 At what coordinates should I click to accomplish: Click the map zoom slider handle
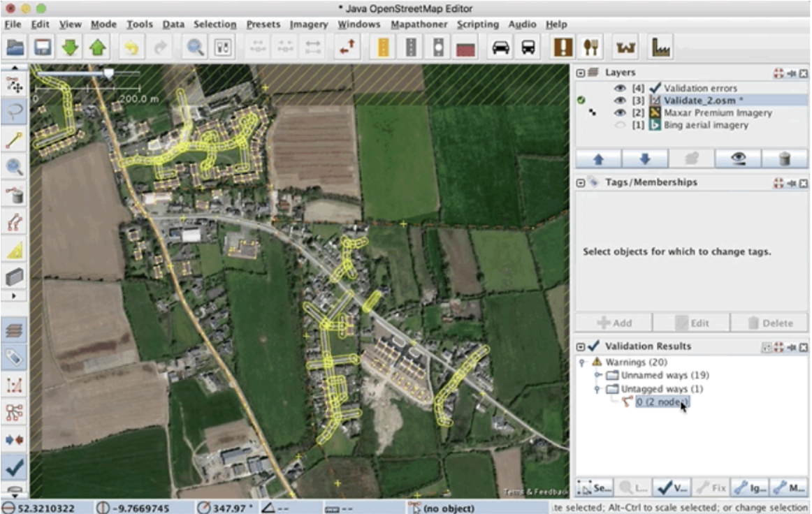pyautogui.click(x=109, y=73)
